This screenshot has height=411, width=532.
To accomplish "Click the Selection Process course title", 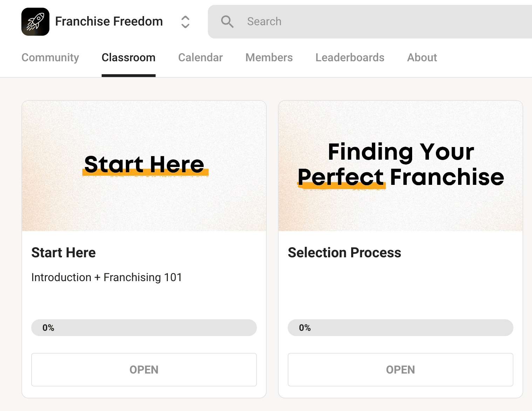I will coord(345,252).
